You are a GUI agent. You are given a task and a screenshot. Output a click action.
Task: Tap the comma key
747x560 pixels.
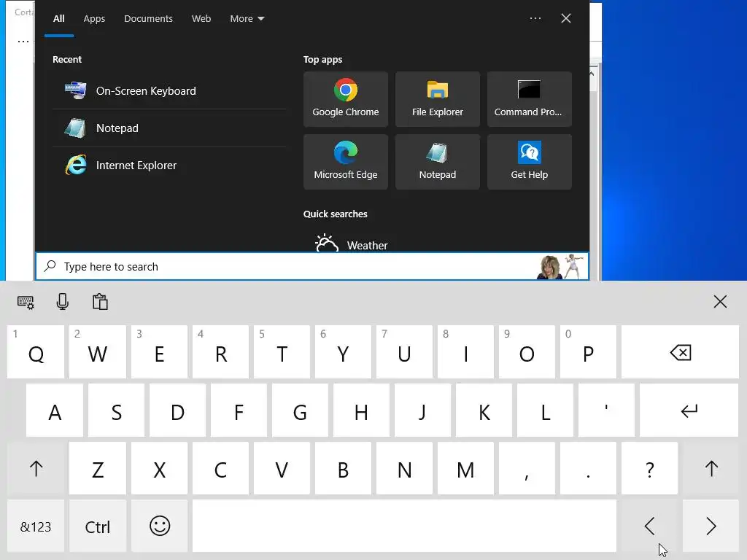[x=527, y=469]
